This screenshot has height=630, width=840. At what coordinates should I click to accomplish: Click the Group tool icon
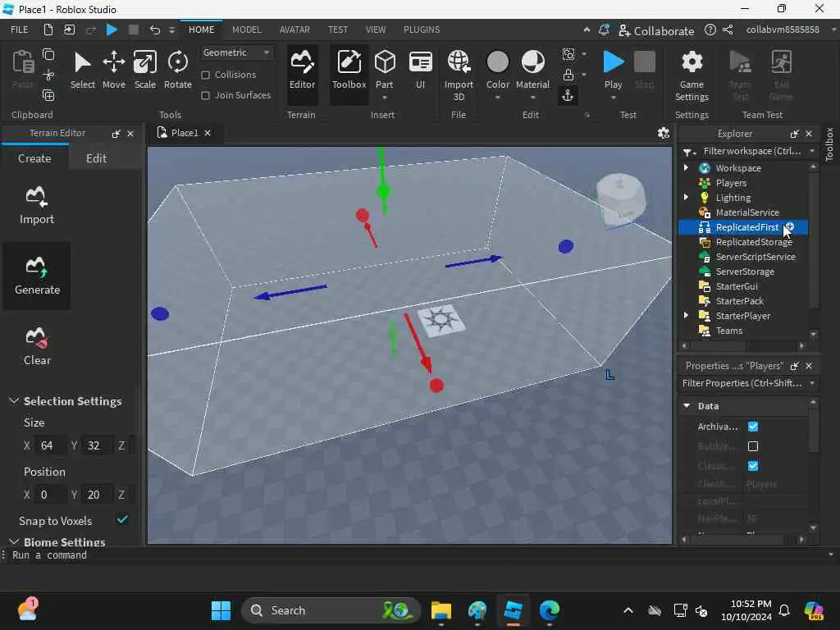tap(568, 53)
